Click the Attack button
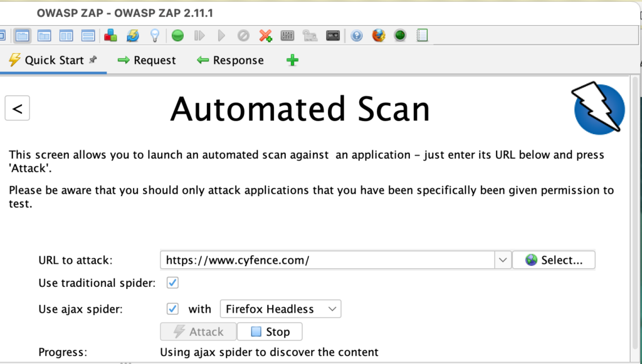 (x=199, y=331)
